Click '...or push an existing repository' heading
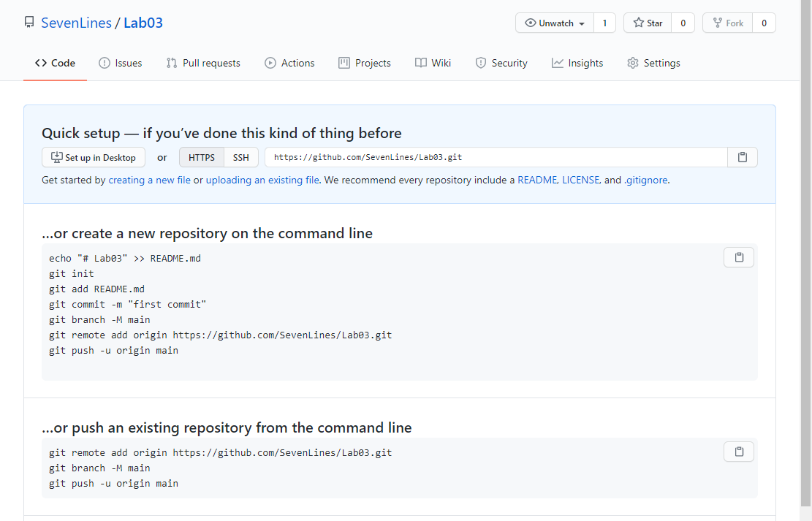 [x=227, y=427]
